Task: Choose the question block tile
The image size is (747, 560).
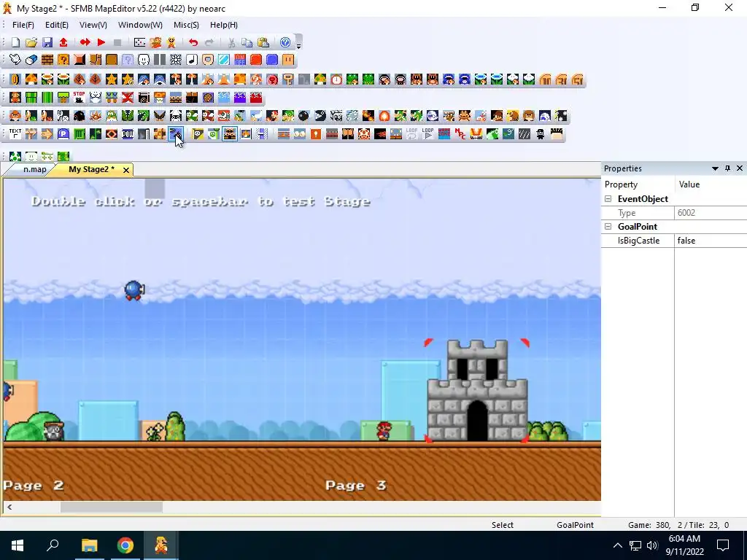Action: 63,60
